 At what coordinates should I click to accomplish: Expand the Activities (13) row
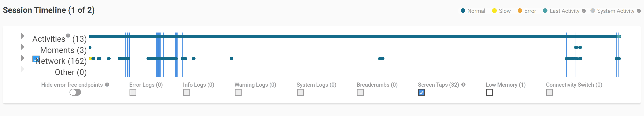point(23,36)
